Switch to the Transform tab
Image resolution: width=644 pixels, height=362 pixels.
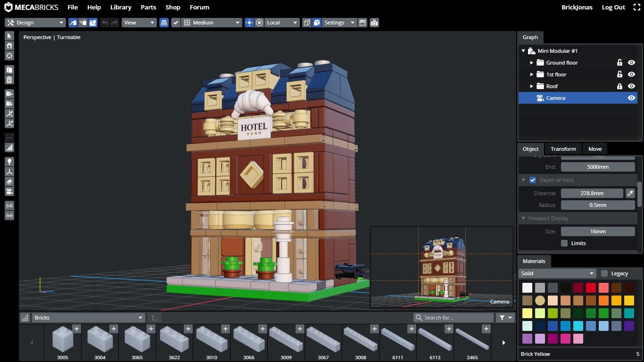(x=563, y=149)
